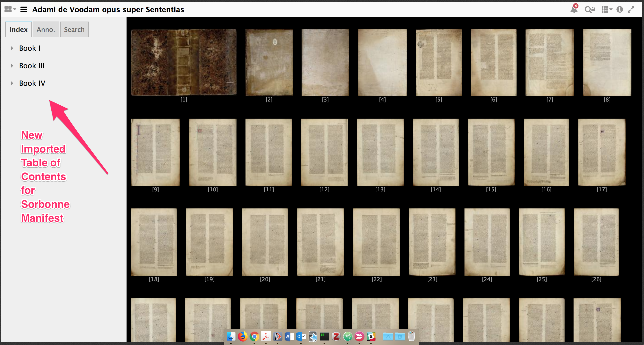Open the Atom editor from the Dock
Image resolution: width=644 pixels, height=345 pixels.
tap(348, 336)
